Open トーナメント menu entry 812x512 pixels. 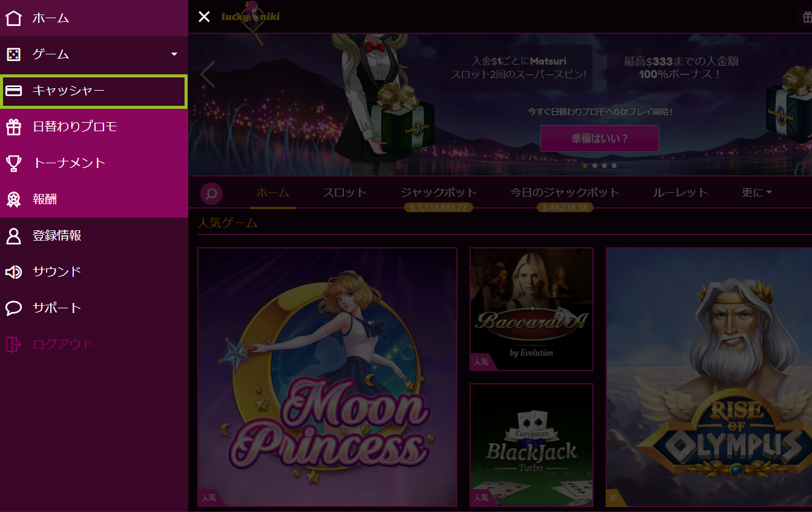click(x=94, y=163)
